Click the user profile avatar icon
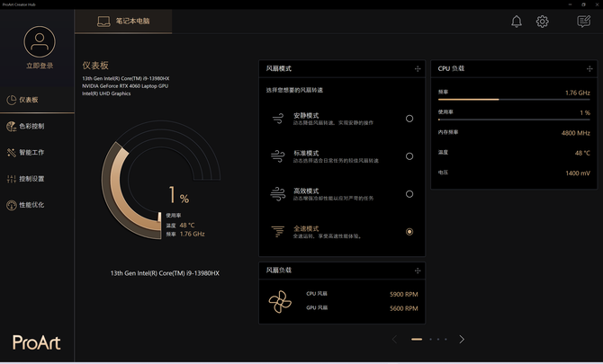 click(40, 42)
